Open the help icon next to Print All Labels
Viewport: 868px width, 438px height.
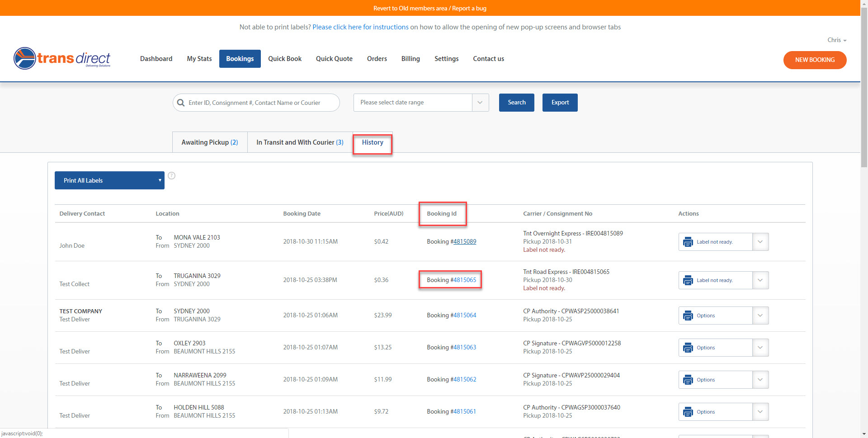(x=172, y=176)
